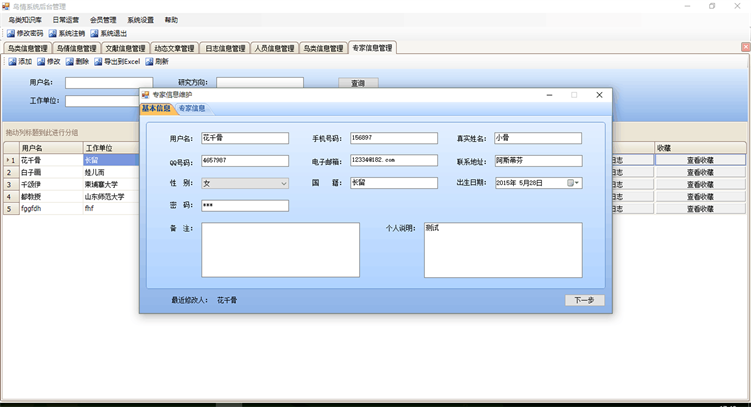Click the 导出到Excel export icon
The image size is (751, 407).
pos(98,62)
